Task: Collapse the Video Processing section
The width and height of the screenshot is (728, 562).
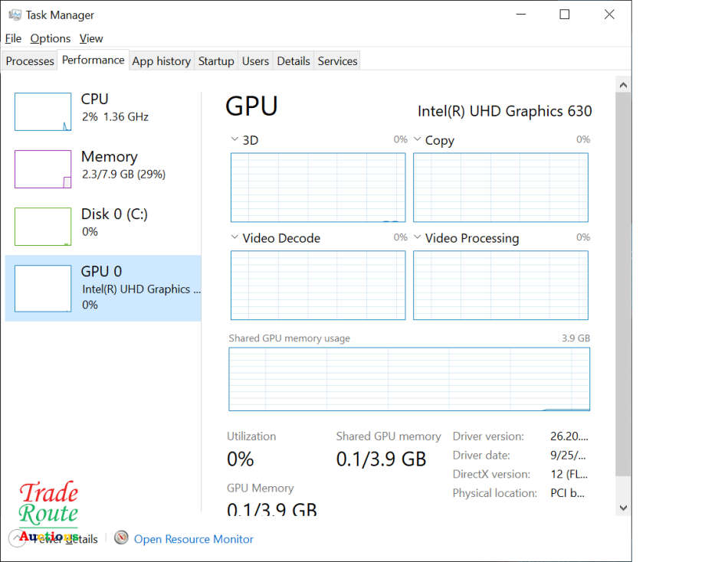Action: coord(418,238)
